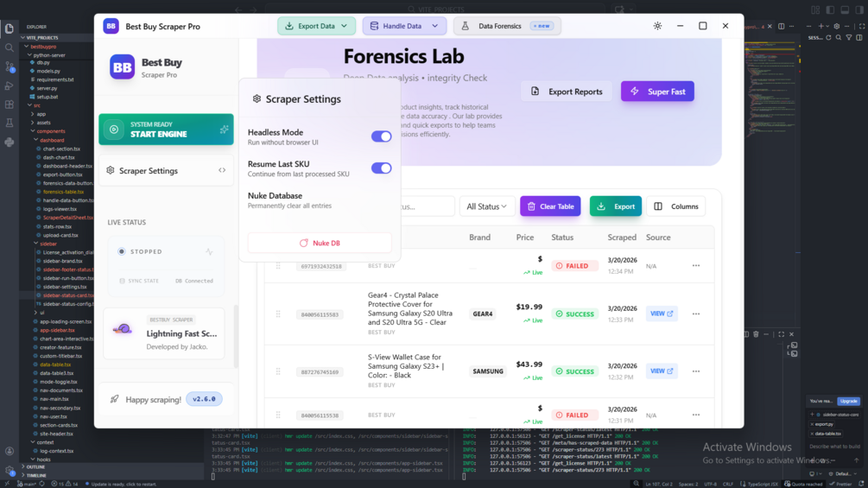Click the activity pulse icon in STOPPED card
This screenshot has width=868, height=488.
[209, 251]
